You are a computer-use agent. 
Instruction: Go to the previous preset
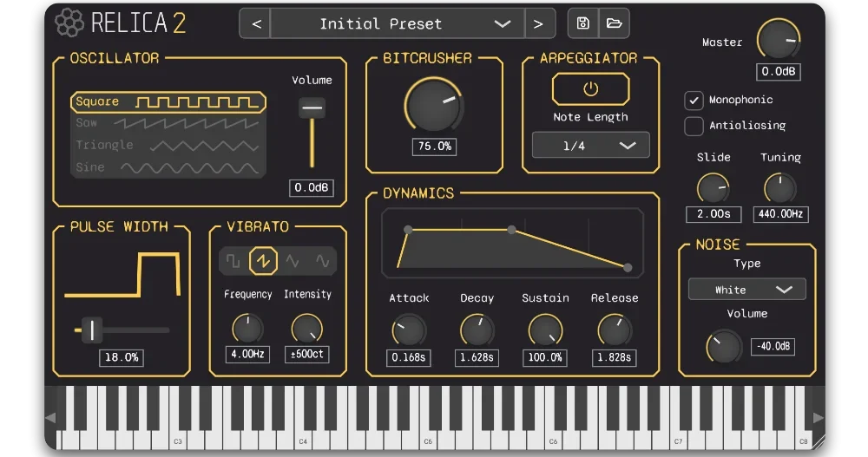[x=256, y=23]
